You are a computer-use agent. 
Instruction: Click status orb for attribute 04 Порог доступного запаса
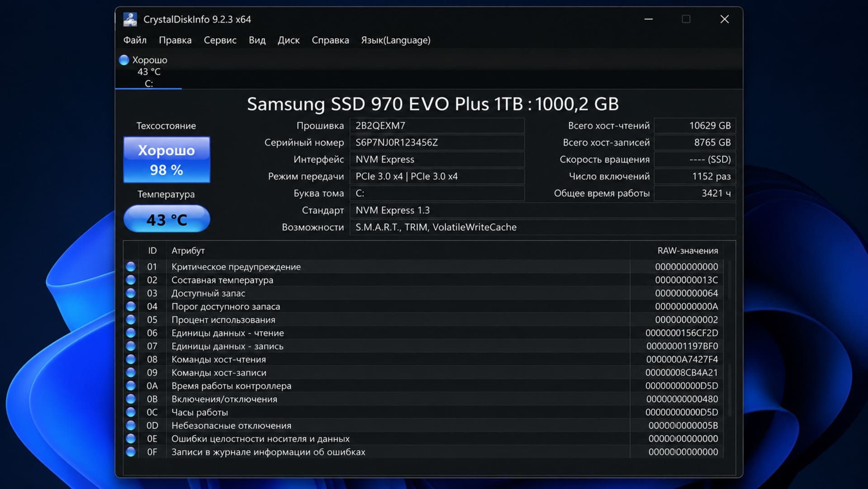pos(131,307)
